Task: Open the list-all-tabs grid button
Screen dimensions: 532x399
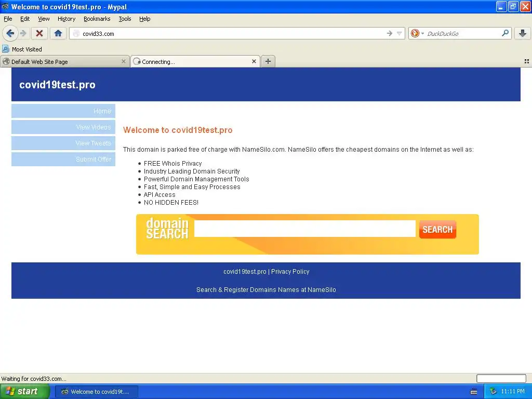Action: (x=527, y=61)
